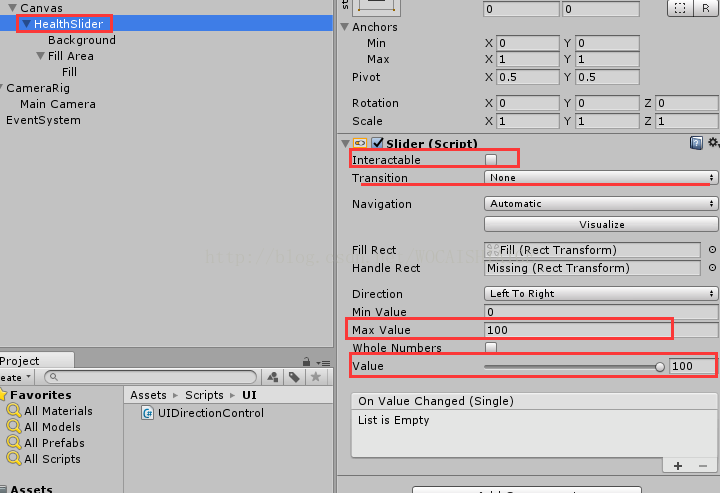The image size is (720, 493).
Task: Click the Pivot X field 0.5
Action: 528,77
